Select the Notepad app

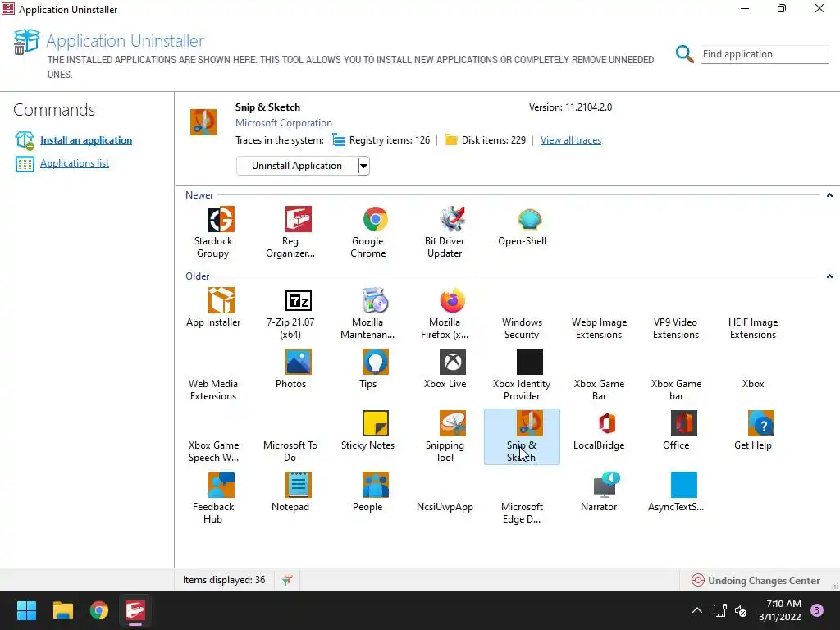coord(290,492)
